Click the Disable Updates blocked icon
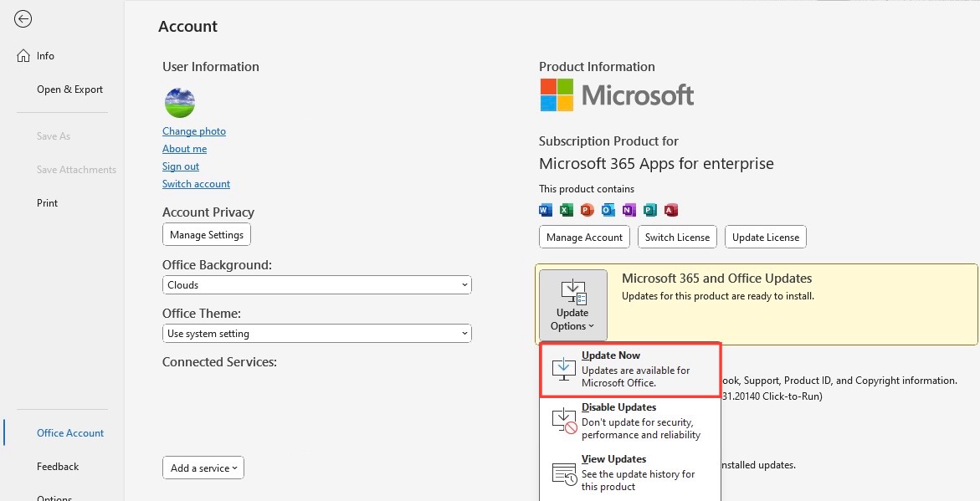The image size is (980, 501). [564, 421]
